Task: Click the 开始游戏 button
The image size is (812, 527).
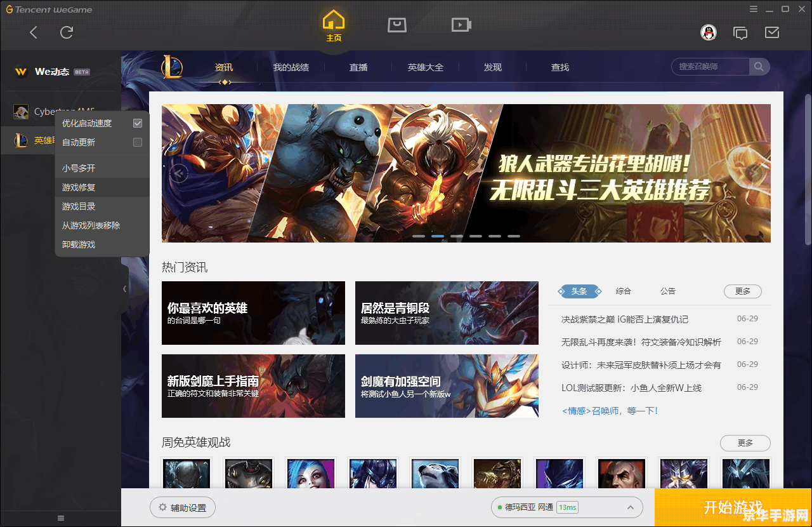Action: coord(733,507)
